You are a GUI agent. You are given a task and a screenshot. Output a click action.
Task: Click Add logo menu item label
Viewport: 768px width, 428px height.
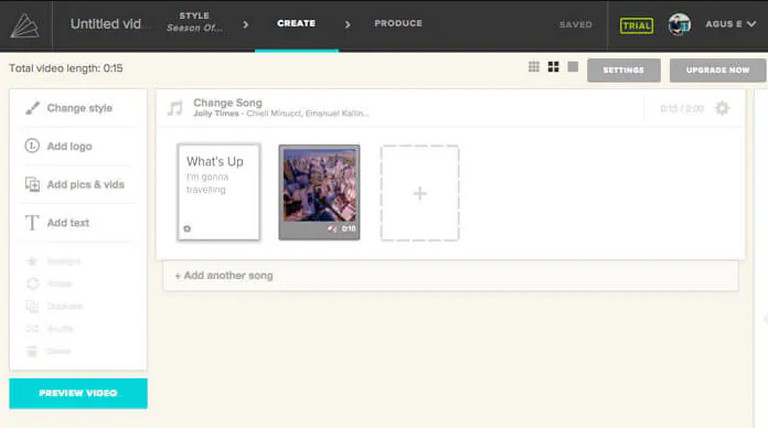[x=70, y=146]
